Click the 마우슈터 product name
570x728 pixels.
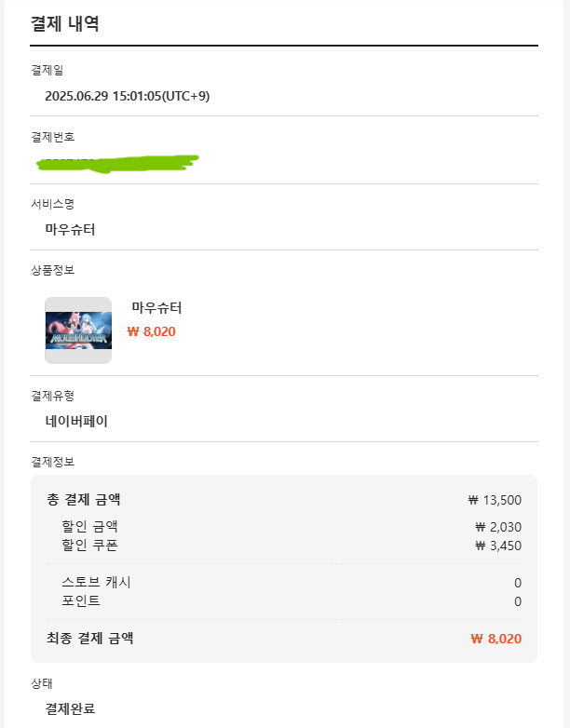[156, 307]
